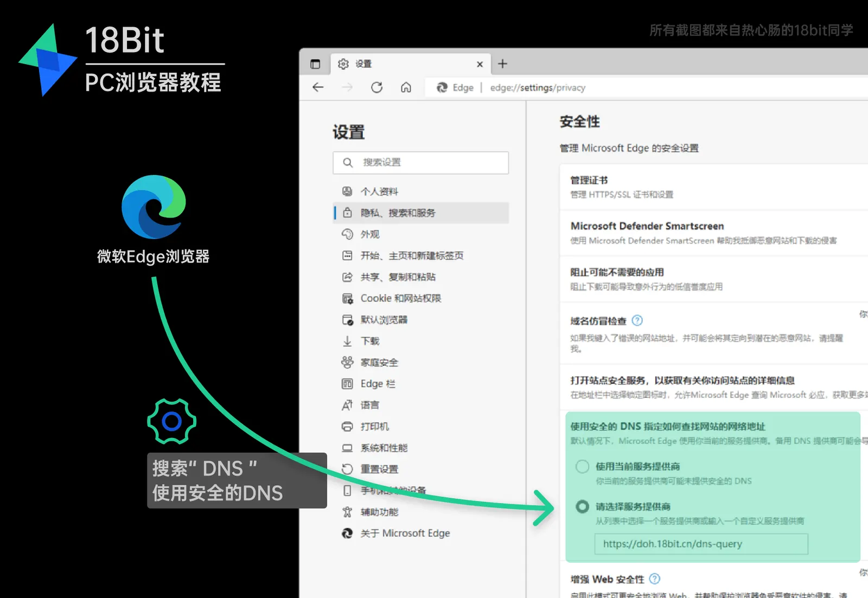Open help icon next to 域名仿冒检查
868x598 pixels.
click(637, 320)
